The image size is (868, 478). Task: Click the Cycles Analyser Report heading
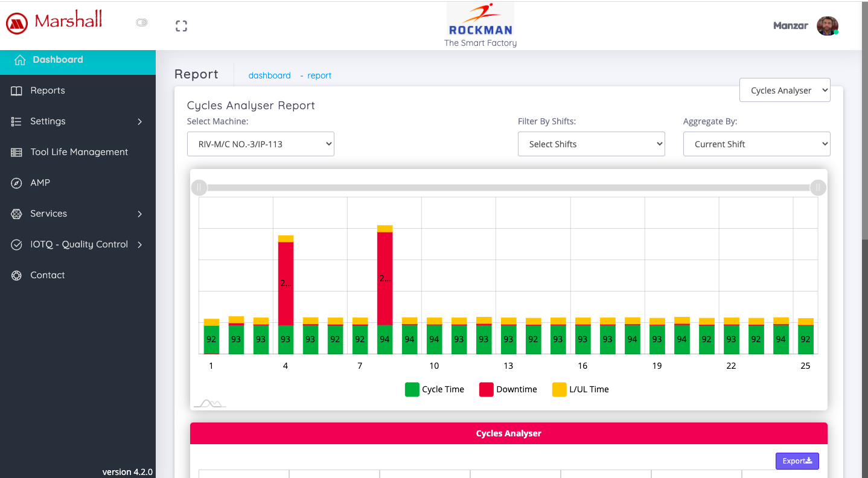click(x=251, y=106)
